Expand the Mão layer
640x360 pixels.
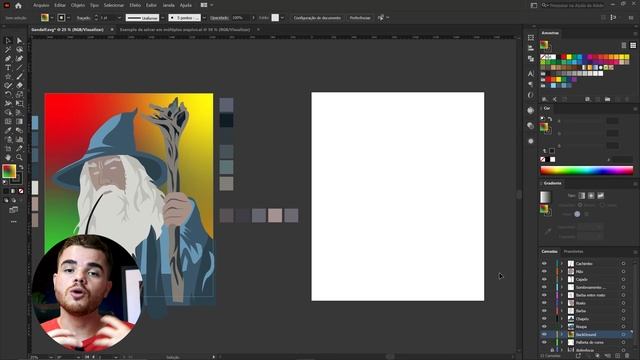click(x=562, y=271)
